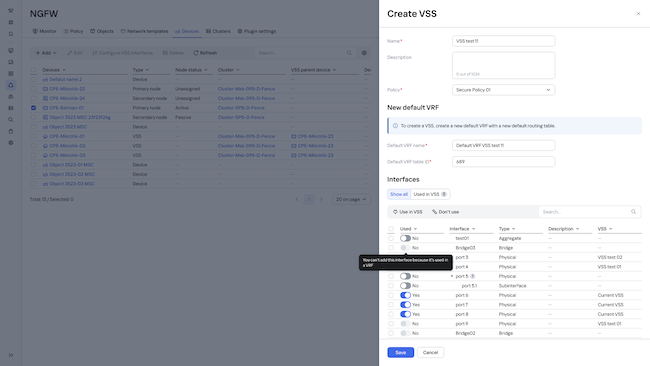Click the Cancel button
Image resolution: width=650 pixels, height=366 pixels.
pyautogui.click(x=430, y=352)
